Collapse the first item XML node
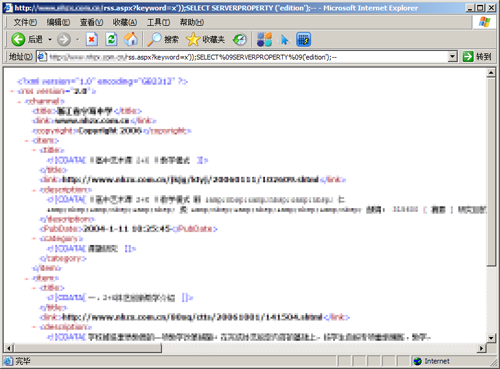This screenshot has height=369, width=500. coord(27,141)
